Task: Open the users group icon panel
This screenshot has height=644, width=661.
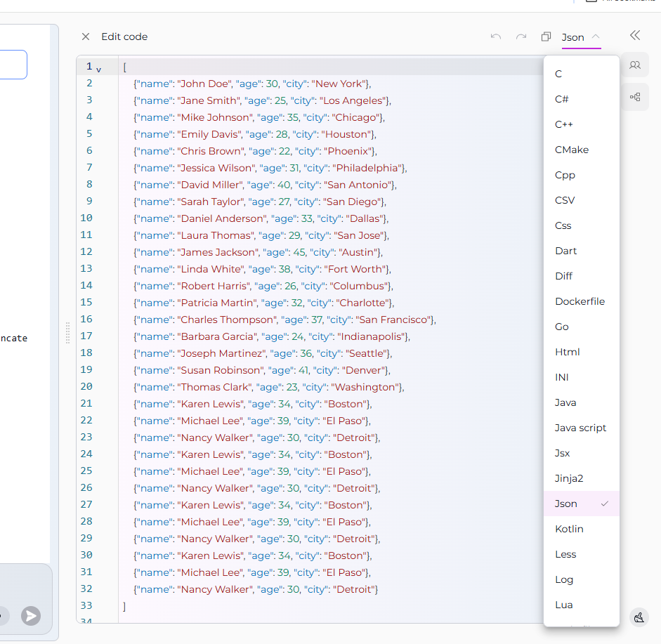Action: (635, 65)
